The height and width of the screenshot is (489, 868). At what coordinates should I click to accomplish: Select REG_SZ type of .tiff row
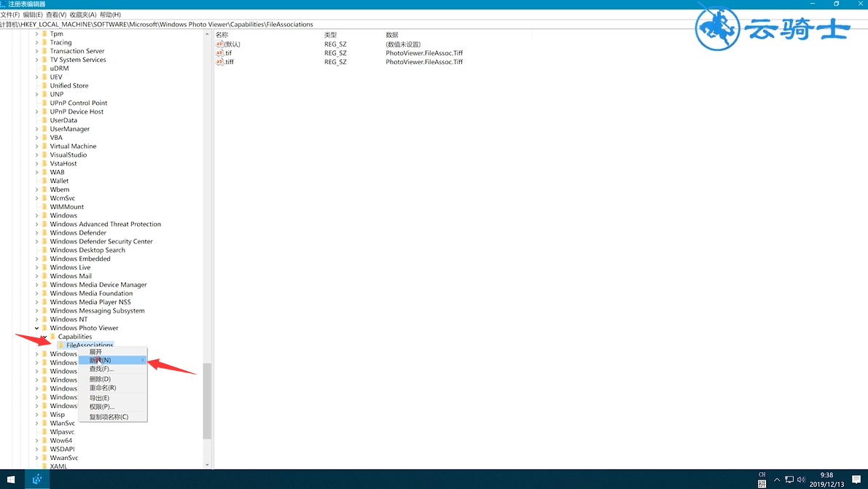click(335, 62)
